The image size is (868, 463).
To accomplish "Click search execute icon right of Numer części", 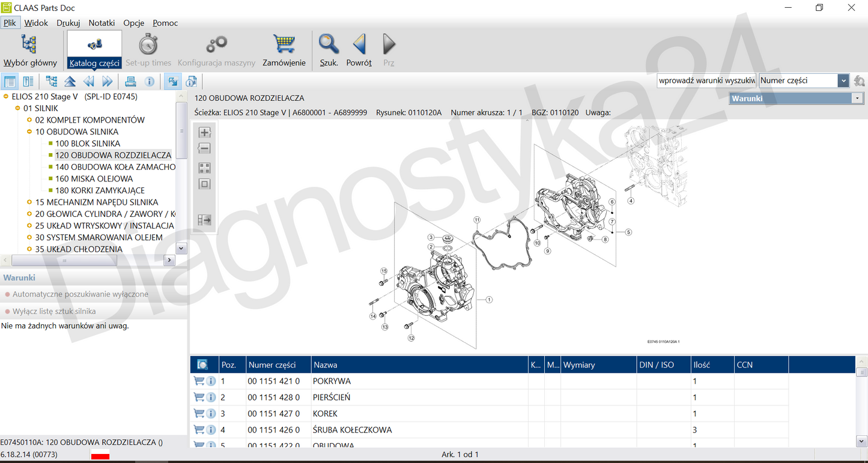I will pos(859,80).
